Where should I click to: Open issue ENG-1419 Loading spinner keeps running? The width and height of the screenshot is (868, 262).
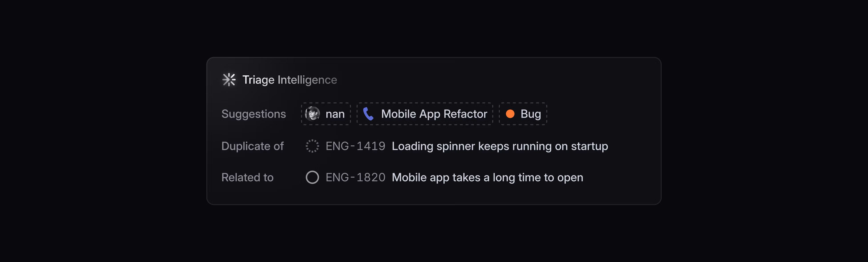(499, 146)
